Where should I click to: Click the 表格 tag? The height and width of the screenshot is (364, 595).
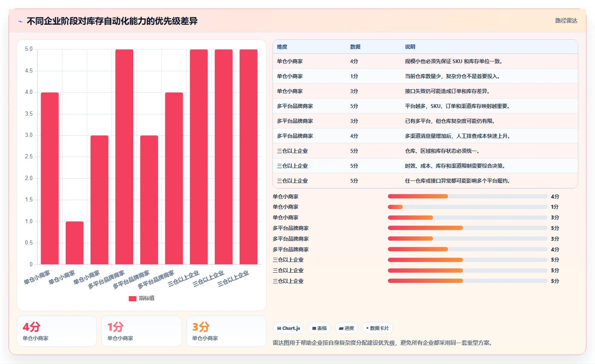(319, 328)
